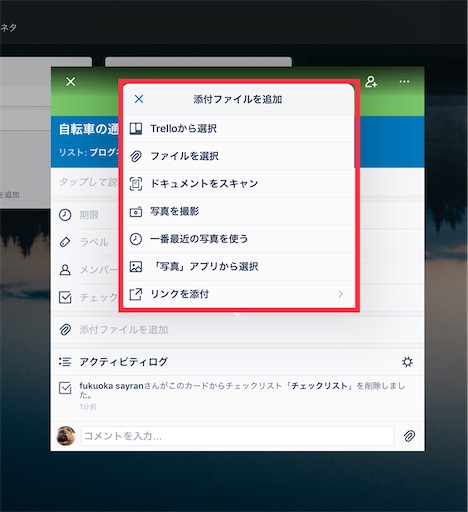Close the card detail with the white X

pyautogui.click(x=71, y=81)
